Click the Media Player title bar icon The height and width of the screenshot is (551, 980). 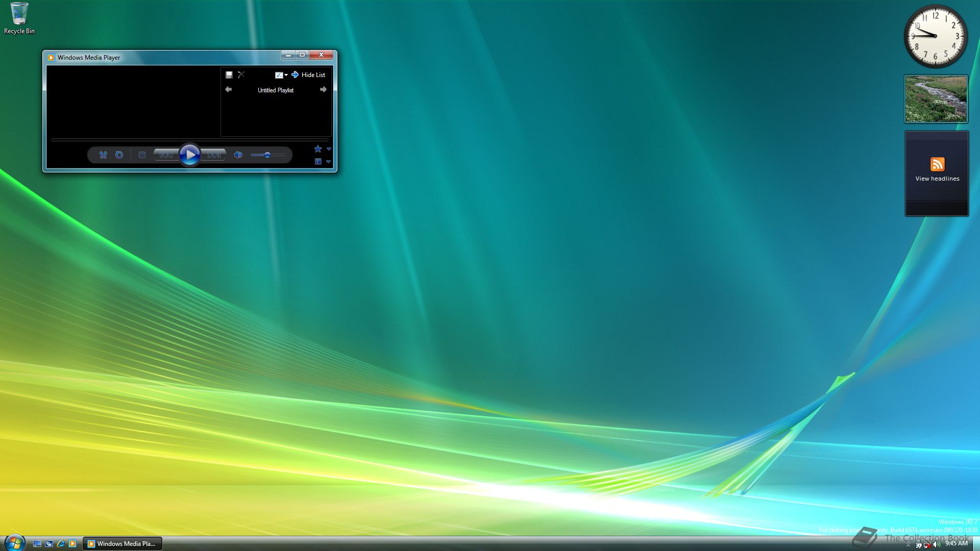point(51,58)
